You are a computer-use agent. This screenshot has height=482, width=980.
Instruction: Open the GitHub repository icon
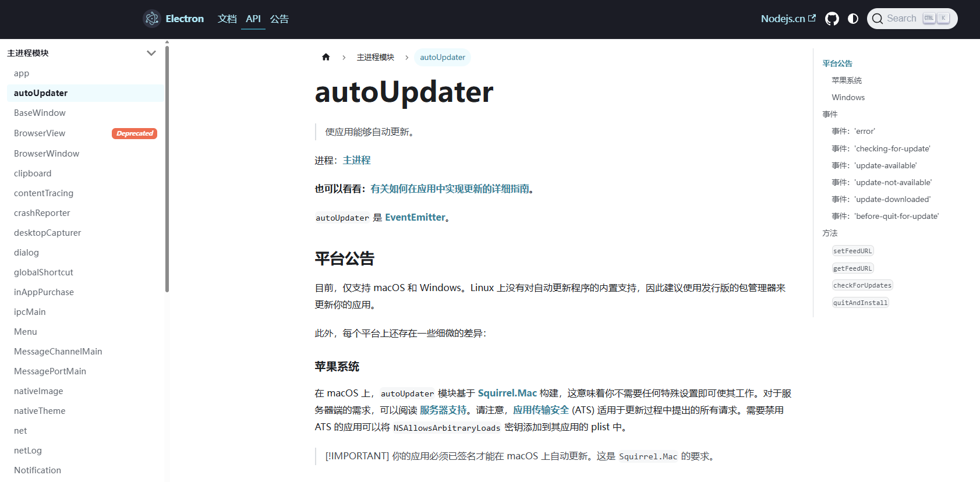[x=832, y=19]
